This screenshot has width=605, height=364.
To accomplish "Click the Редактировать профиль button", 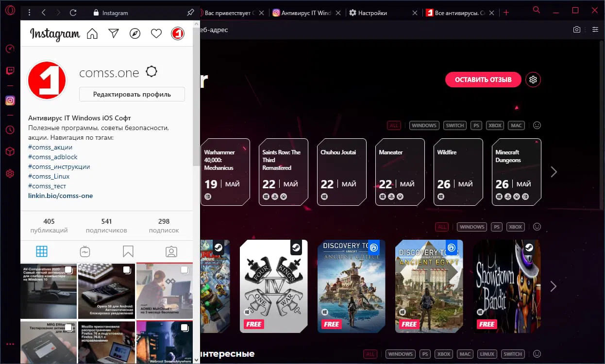I will pyautogui.click(x=132, y=94).
